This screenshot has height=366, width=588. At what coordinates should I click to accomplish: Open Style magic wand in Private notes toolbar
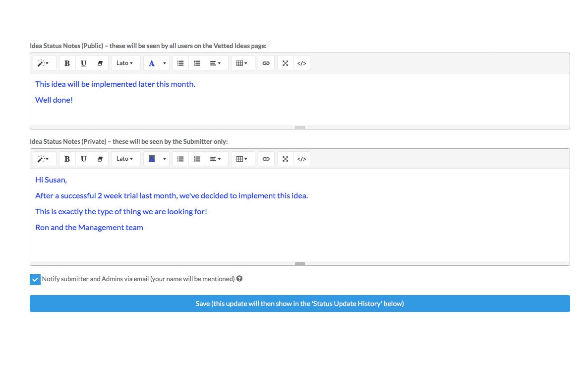tap(44, 159)
